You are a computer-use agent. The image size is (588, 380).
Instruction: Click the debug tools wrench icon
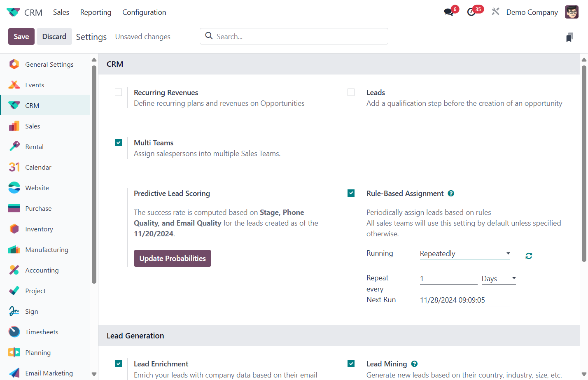495,12
